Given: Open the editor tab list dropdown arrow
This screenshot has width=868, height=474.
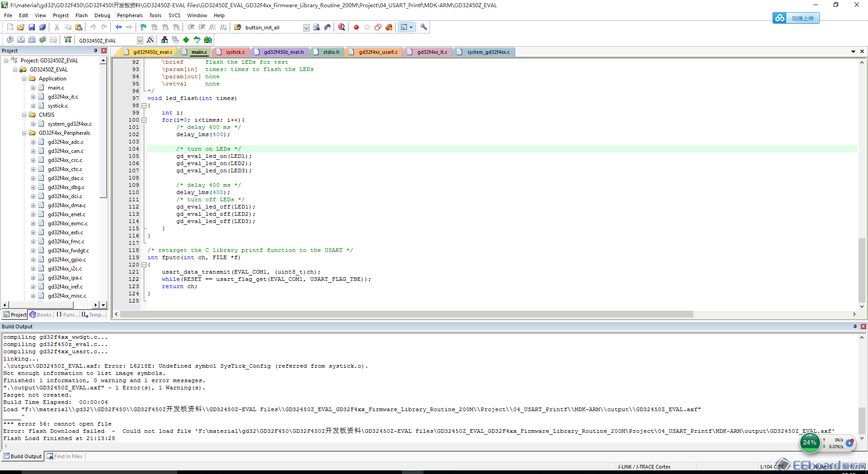Looking at the screenshot, I should (853, 52).
